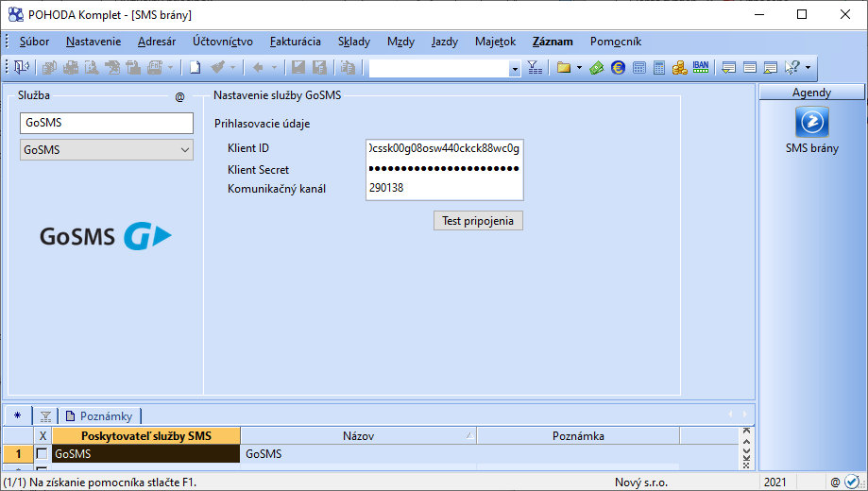Image resolution: width=868 pixels, height=491 pixels.
Task: Select the GoSMS cell in Názov column
Action: (359, 454)
